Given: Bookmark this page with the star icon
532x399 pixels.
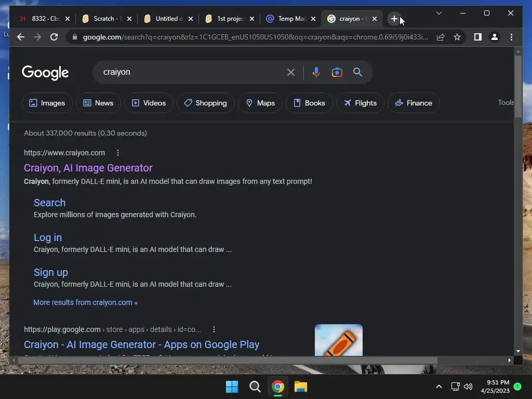Looking at the screenshot, I should tap(457, 37).
